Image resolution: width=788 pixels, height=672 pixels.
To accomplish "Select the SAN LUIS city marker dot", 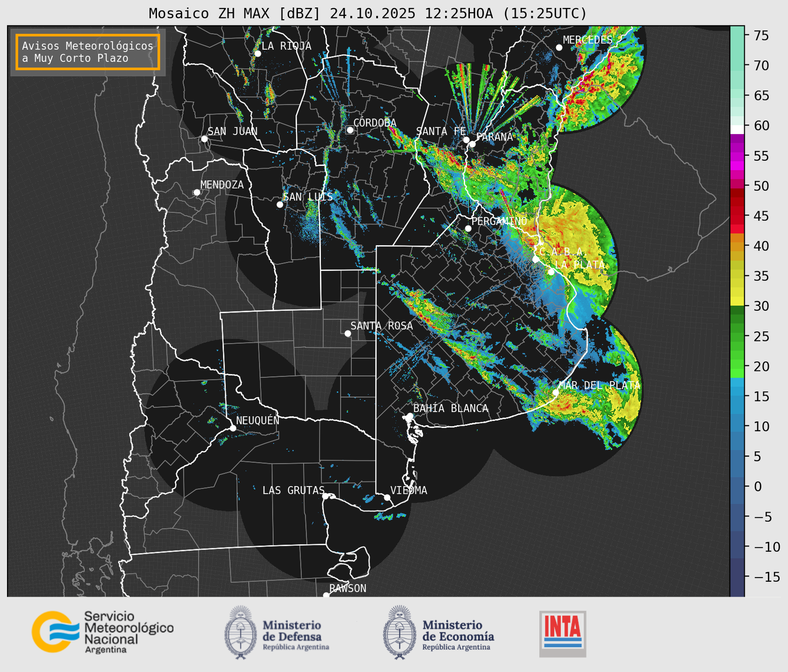I will click(x=280, y=205).
